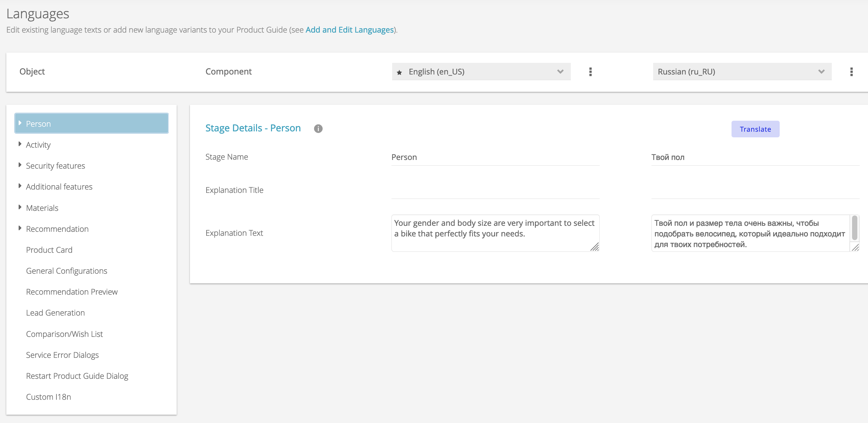The width and height of the screenshot is (868, 423).
Task: Select Product Card in the sidebar
Action: pos(49,250)
